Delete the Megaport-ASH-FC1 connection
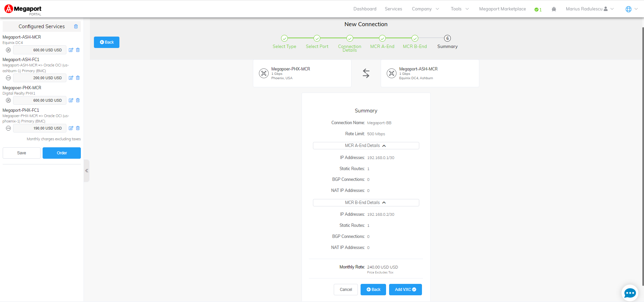Screen dimensions: 644x302 (x=78, y=78)
